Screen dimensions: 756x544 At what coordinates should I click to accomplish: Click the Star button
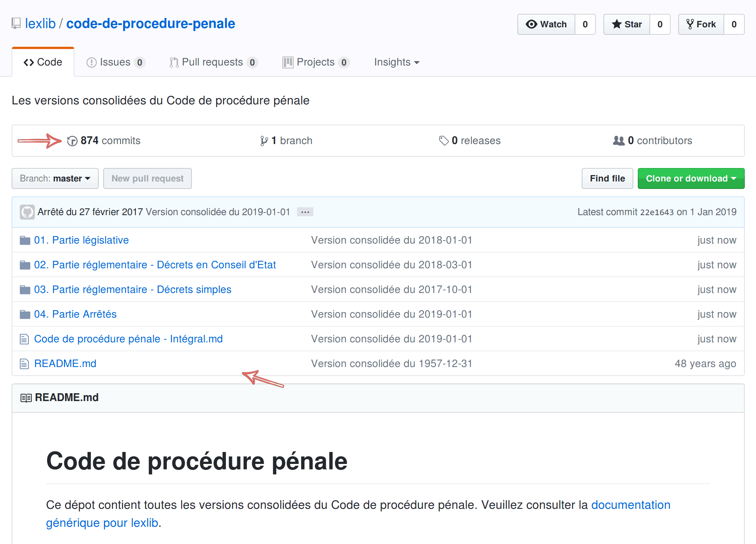pos(627,24)
